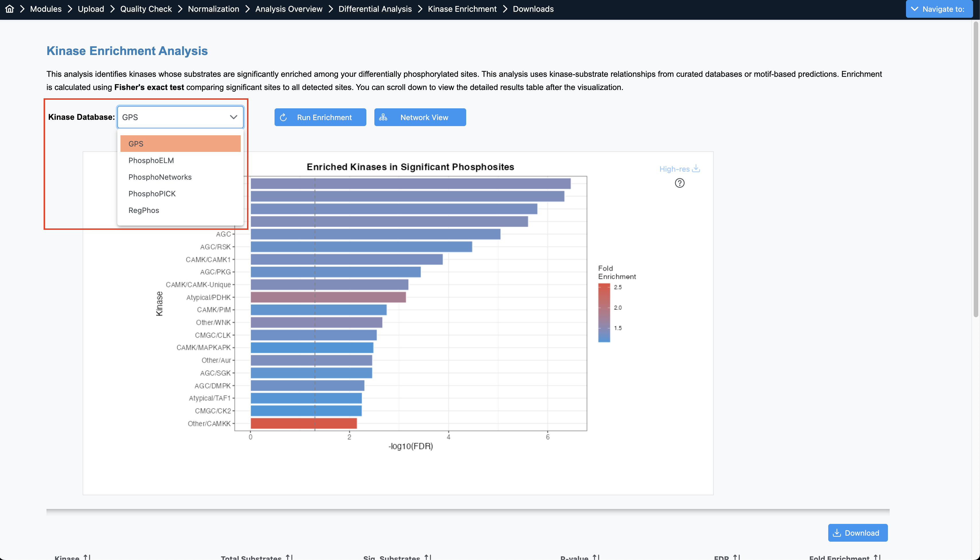The width and height of the screenshot is (980, 560).
Task: Click the page vertical scrollbar
Action: [976, 169]
